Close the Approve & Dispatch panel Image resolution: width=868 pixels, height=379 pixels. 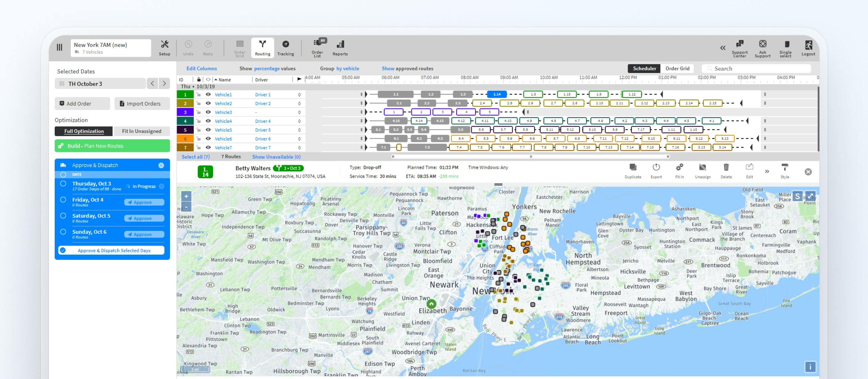tap(161, 165)
